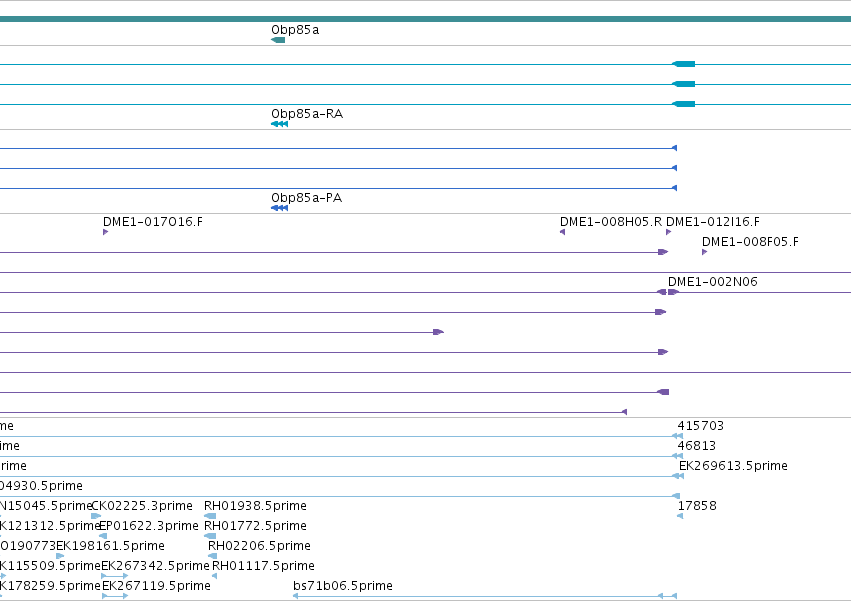Click the EK269613.5prime label
The image size is (851, 601).
(733, 466)
